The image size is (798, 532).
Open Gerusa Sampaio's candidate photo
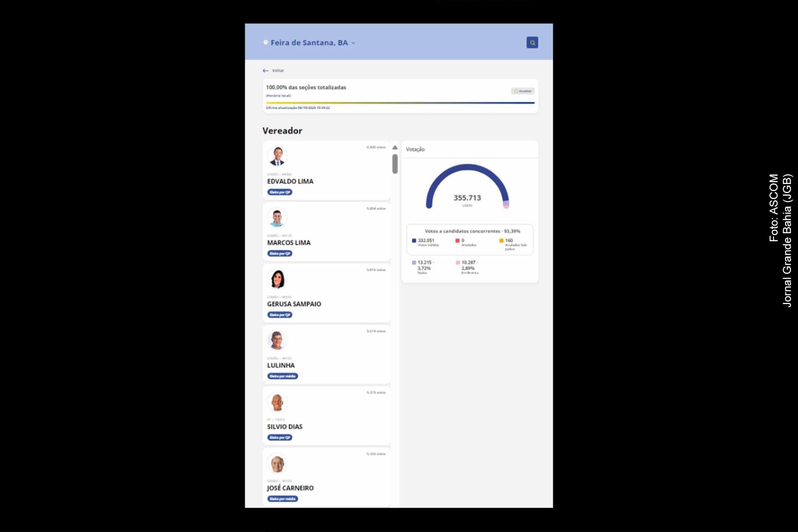tap(277, 279)
